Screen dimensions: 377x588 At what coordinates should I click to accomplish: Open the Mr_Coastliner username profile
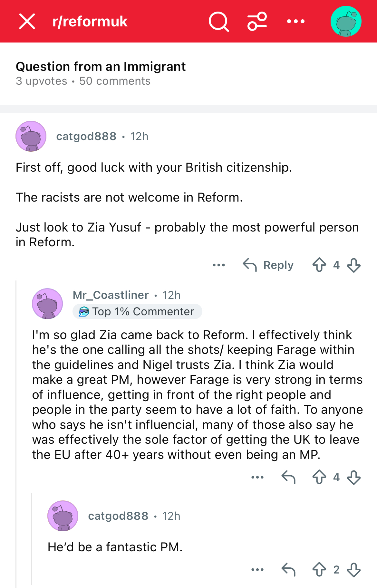point(111,295)
